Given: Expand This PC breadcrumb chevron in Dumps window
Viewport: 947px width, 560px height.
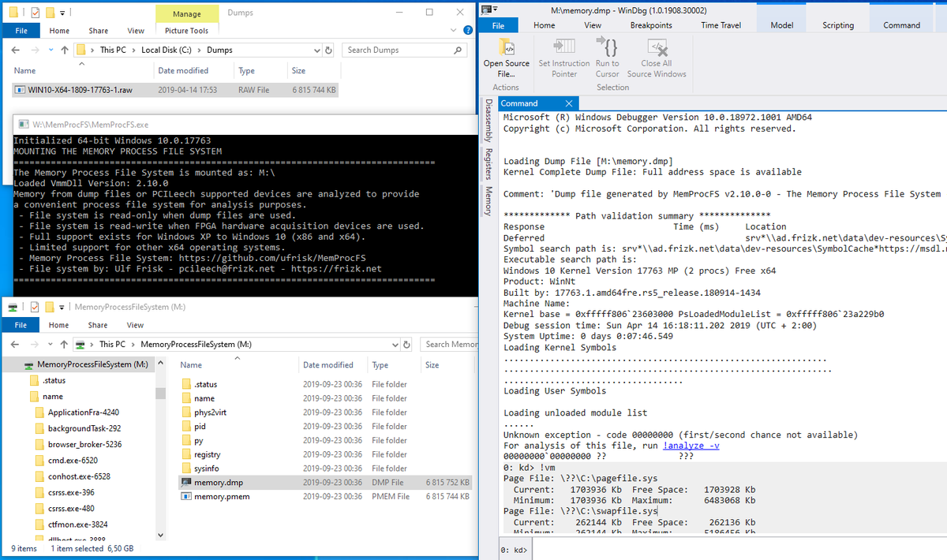Looking at the screenshot, I should coord(134,50).
